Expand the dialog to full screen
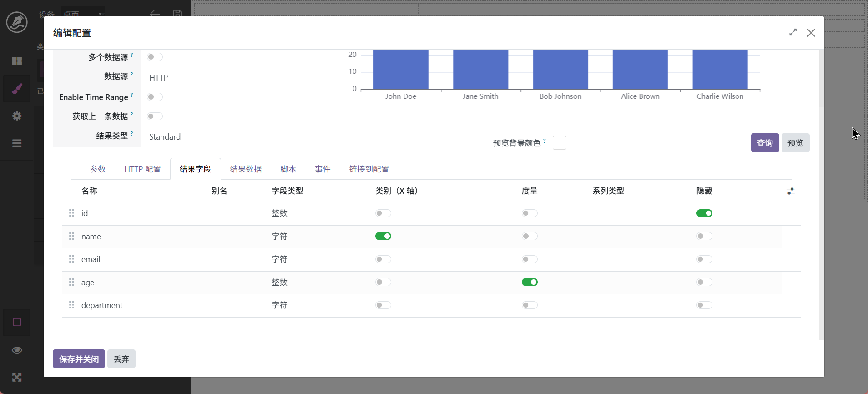Viewport: 868px width, 394px height. pyautogui.click(x=793, y=32)
